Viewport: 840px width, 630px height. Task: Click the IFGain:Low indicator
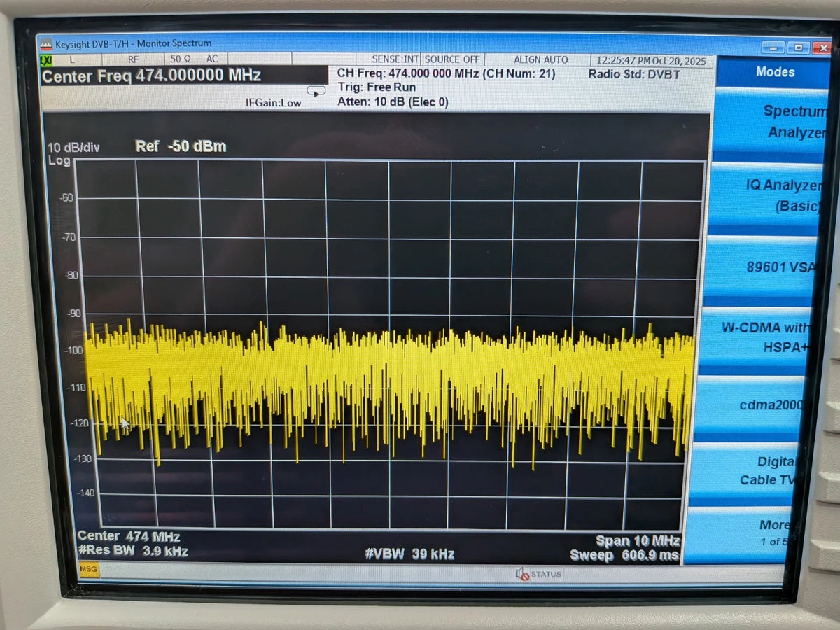pyautogui.click(x=273, y=103)
